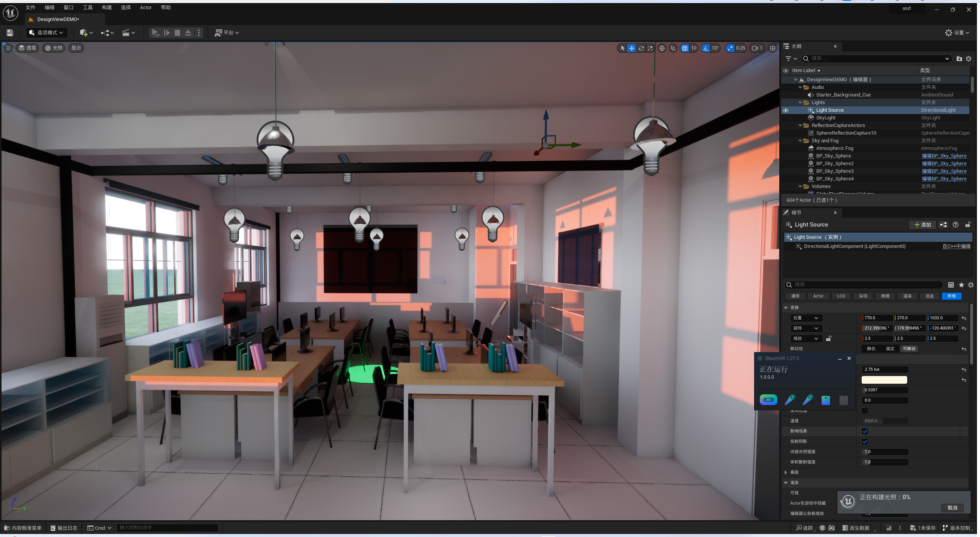Open the 选项模式 dropdown
Viewport: 980px width, 537px height.
47,33
